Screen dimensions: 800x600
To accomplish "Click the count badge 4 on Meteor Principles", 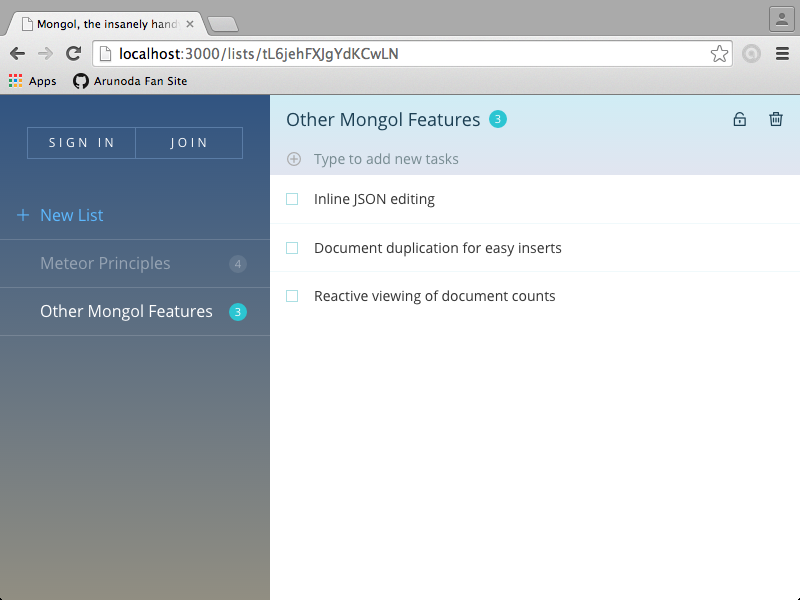I will pos(238,264).
